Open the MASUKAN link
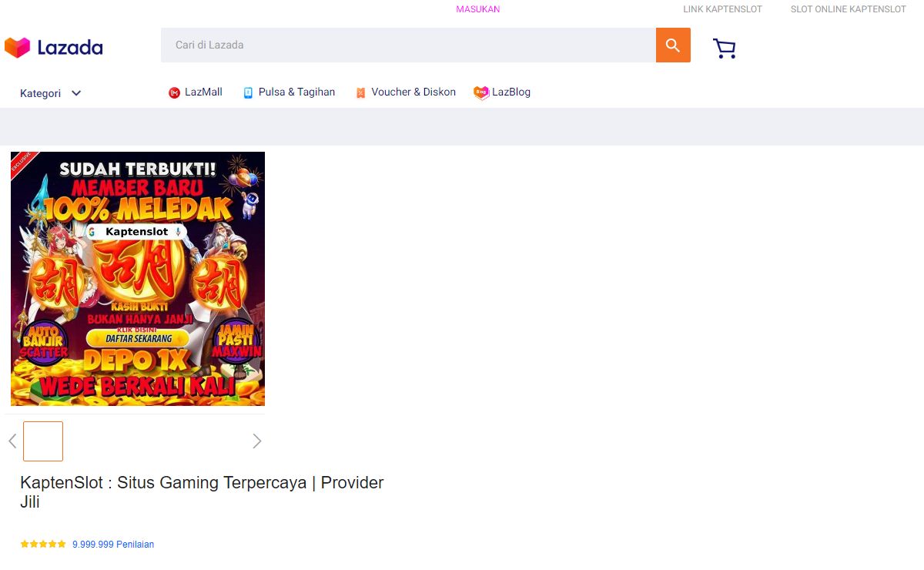 click(x=478, y=9)
